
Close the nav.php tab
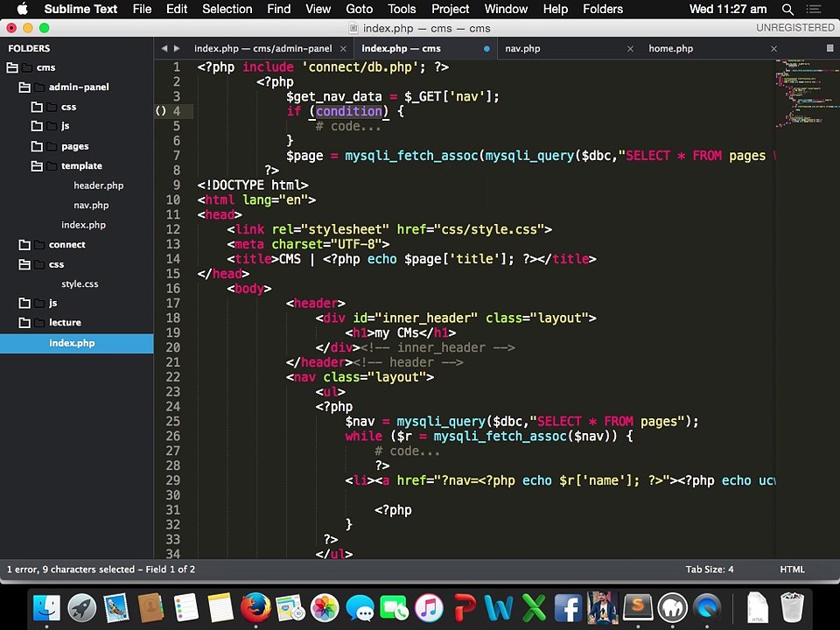click(631, 49)
